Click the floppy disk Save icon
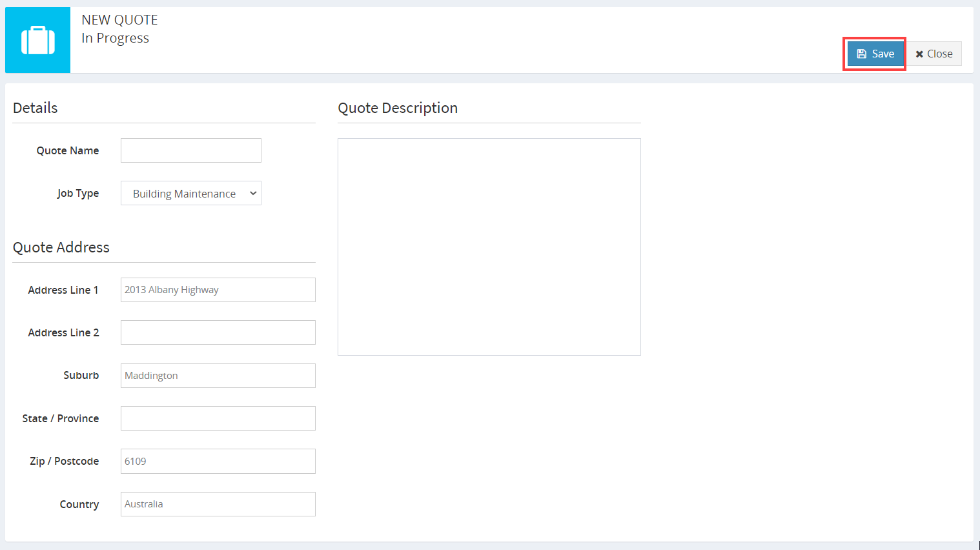 [x=861, y=54]
